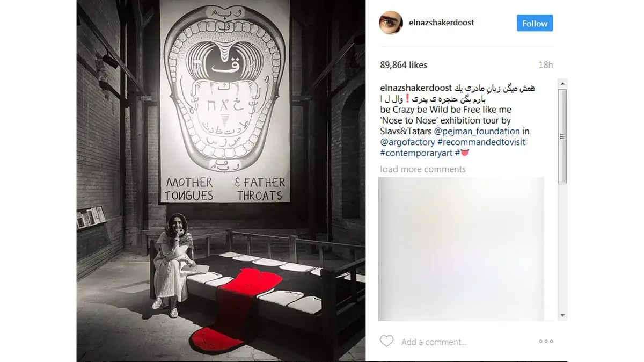
Task: Click the blurred comments area
Action: [x=462, y=249]
